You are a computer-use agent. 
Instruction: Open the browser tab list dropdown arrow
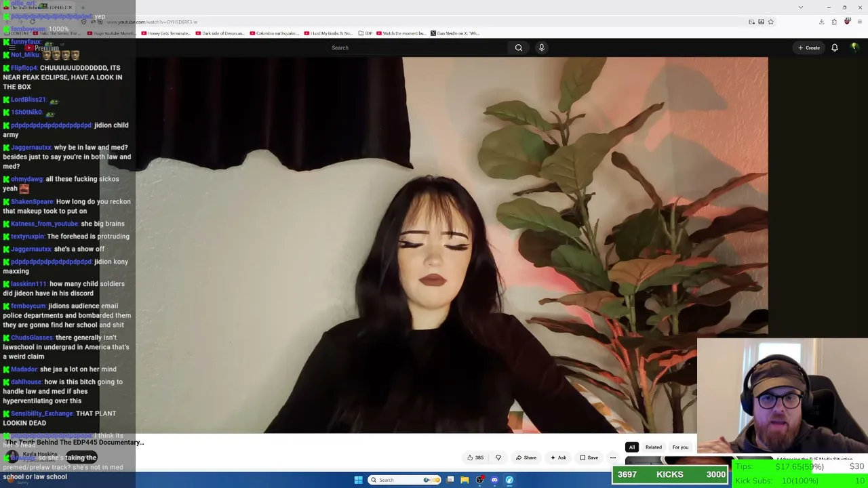800,7
